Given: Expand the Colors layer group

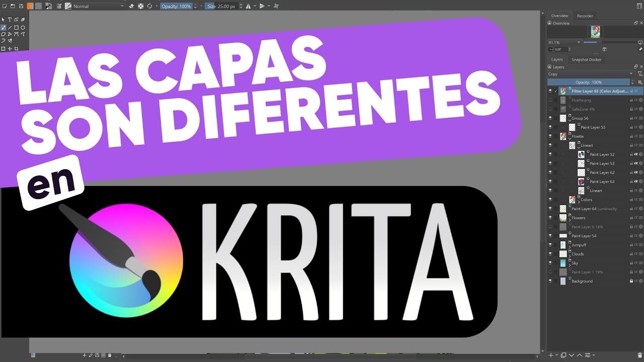Looking at the screenshot, I should tap(579, 202).
